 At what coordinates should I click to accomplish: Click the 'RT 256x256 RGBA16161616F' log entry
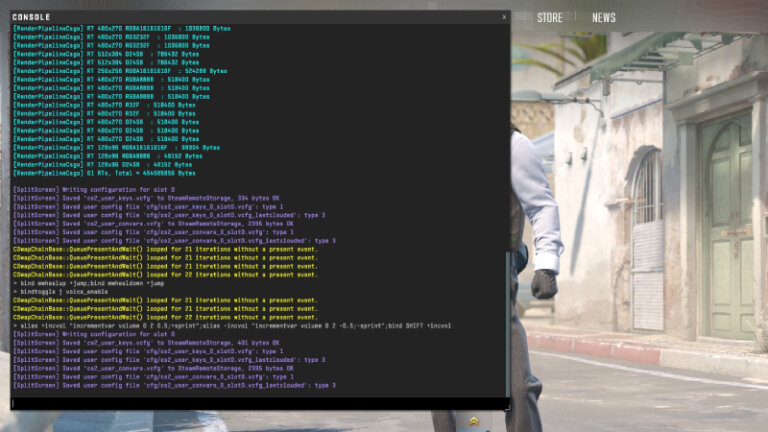pos(110,71)
